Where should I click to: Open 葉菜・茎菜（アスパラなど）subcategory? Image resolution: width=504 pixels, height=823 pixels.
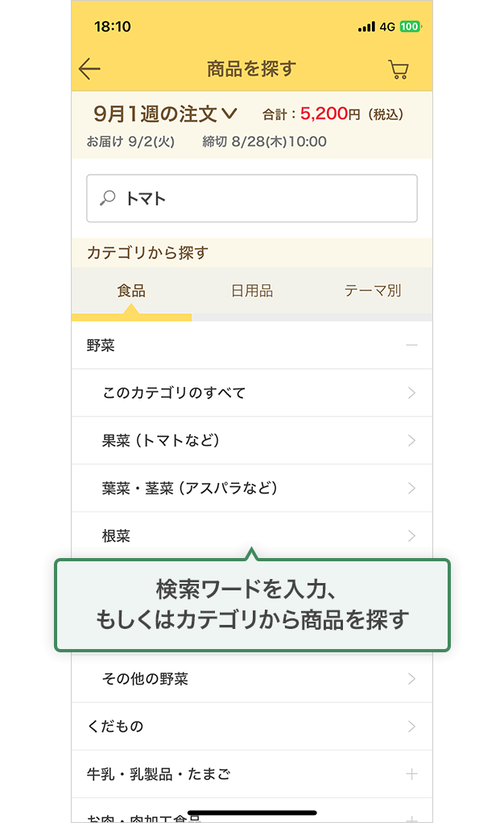[252, 488]
